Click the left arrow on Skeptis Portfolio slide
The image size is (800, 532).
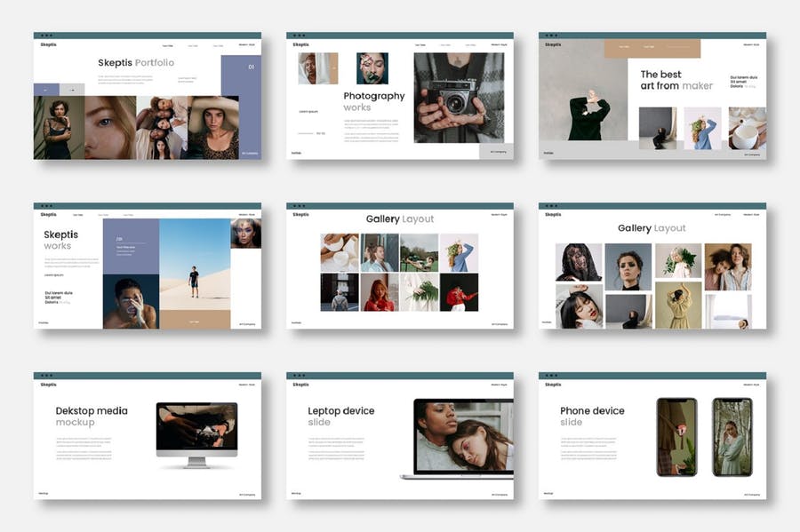tap(46, 90)
